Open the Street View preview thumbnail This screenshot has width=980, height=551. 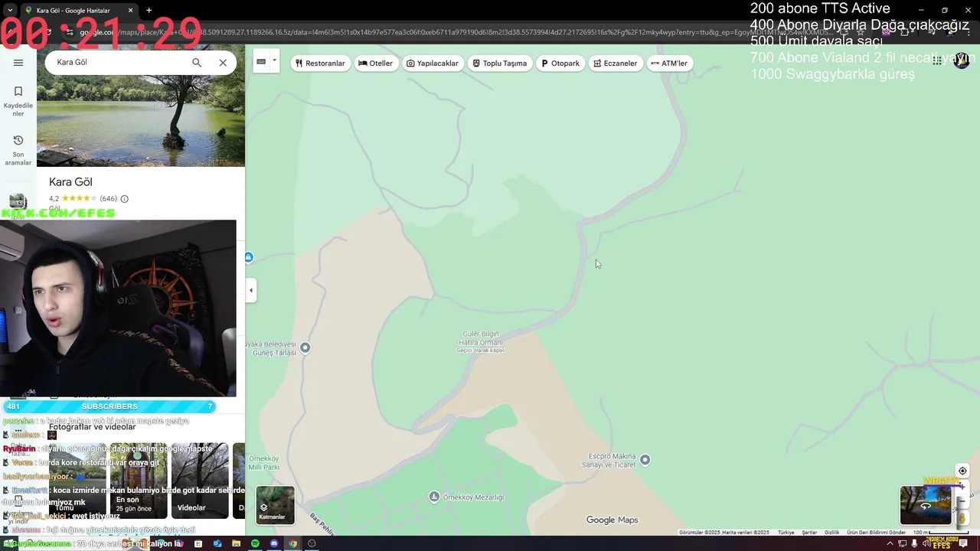click(926, 505)
